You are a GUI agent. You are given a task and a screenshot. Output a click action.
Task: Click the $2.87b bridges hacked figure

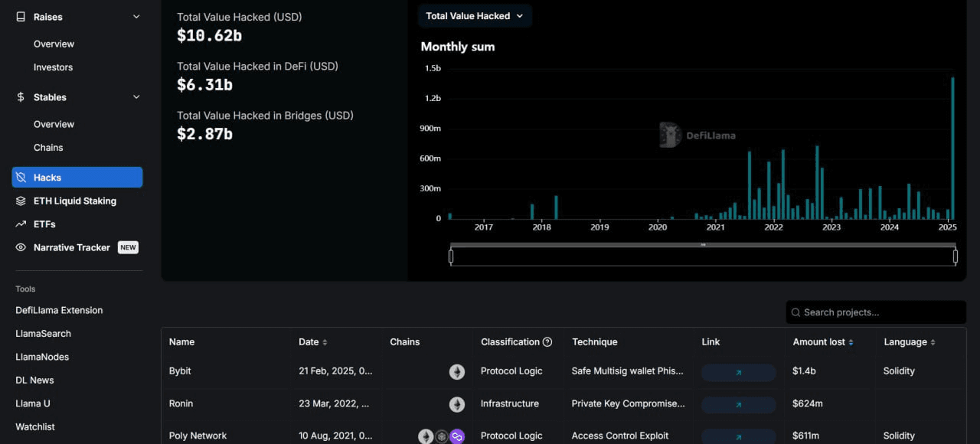click(x=204, y=134)
